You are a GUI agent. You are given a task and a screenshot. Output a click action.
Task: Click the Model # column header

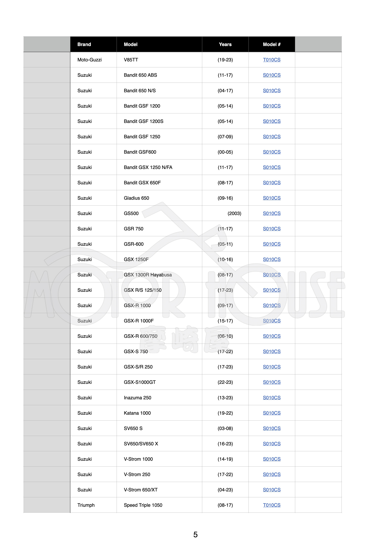click(272, 44)
